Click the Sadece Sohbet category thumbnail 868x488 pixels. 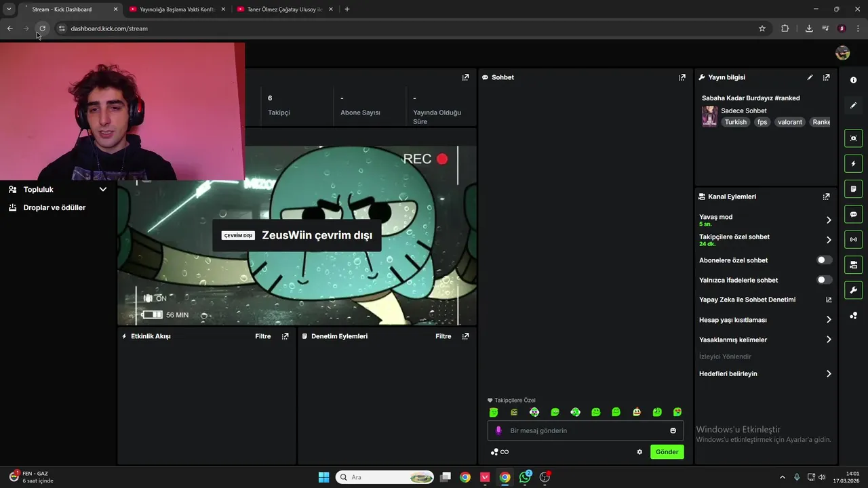(x=709, y=116)
